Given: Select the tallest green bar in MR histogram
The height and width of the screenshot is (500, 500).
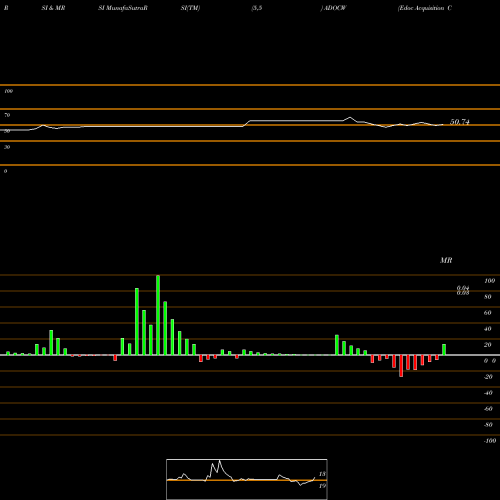Looking at the screenshot, I should tap(158, 315).
